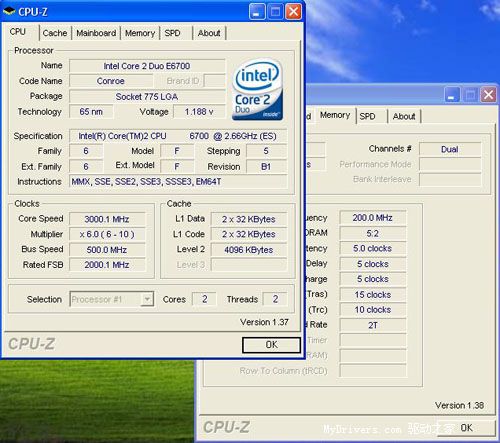Expand the Processor #1 selection dropdown
500x443 pixels.
pyautogui.click(x=147, y=299)
